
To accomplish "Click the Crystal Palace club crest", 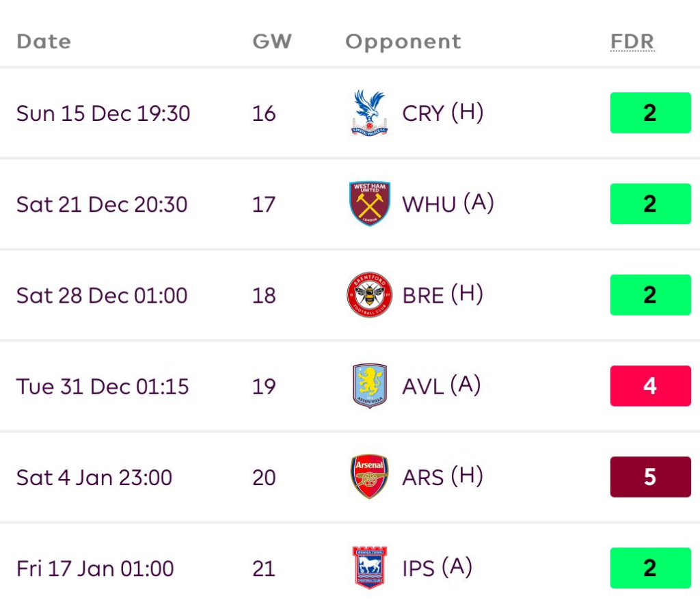I will [x=369, y=112].
